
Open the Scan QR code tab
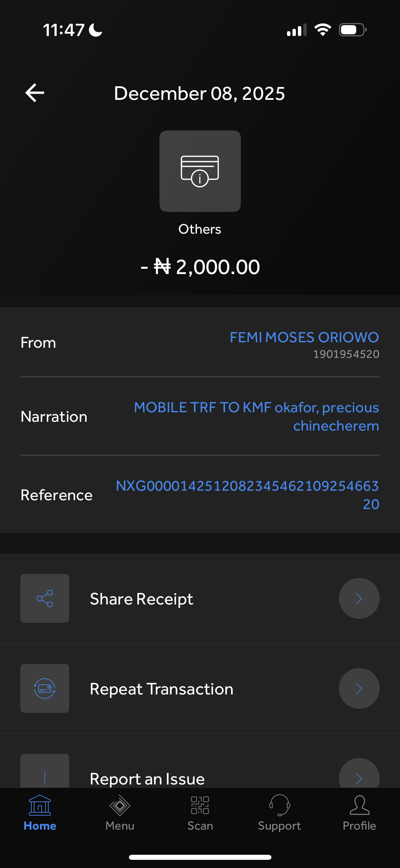[x=200, y=813]
